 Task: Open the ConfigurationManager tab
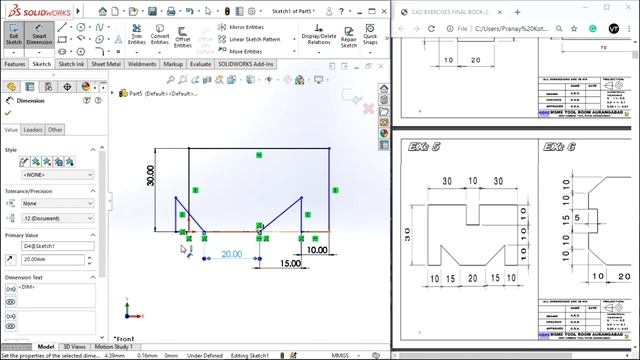pos(48,87)
